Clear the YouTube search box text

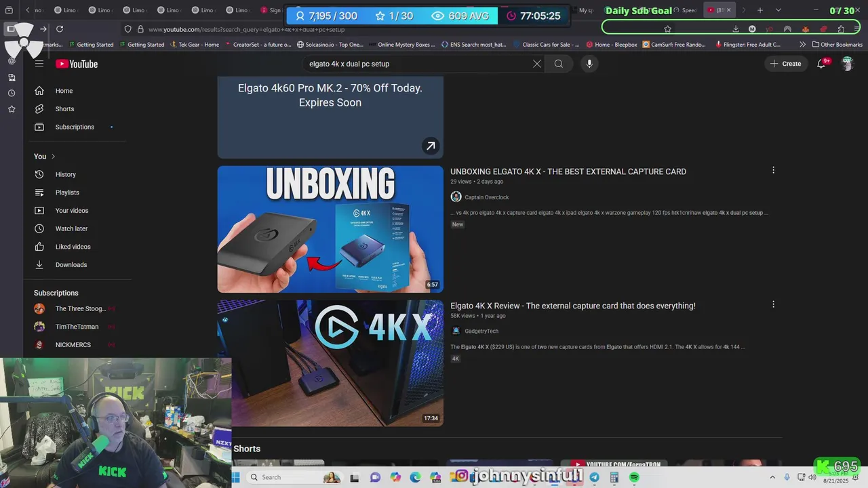536,64
